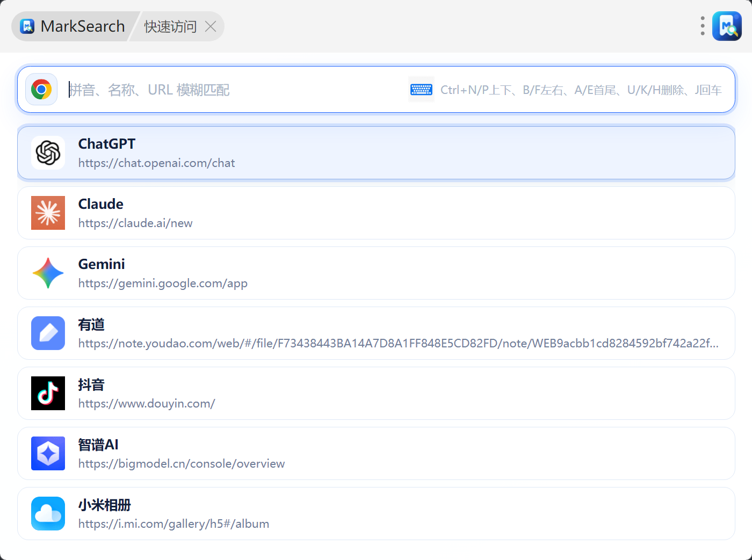Open the ChatGPT icon
The image size is (752, 560).
pos(48,152)
